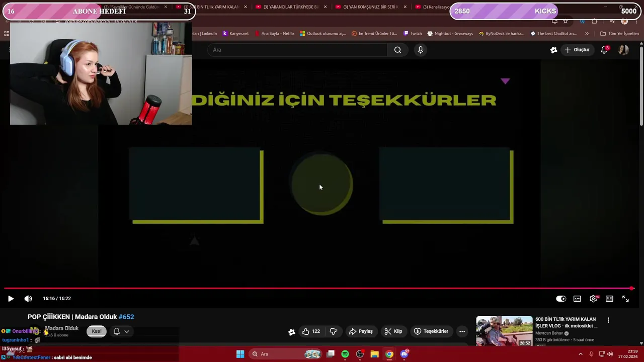Open the Windows Start menu
The image size is (644, 362).
coord(240,354)
